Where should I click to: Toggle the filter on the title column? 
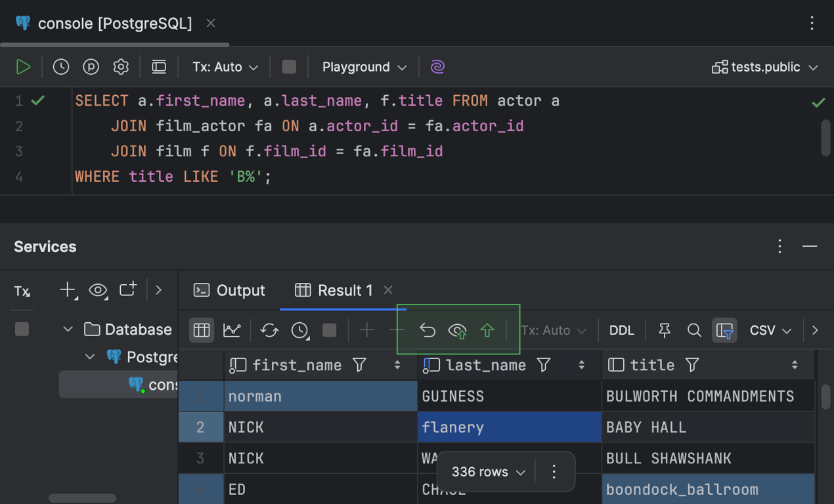pyautogui.click(x=692, y=365)
